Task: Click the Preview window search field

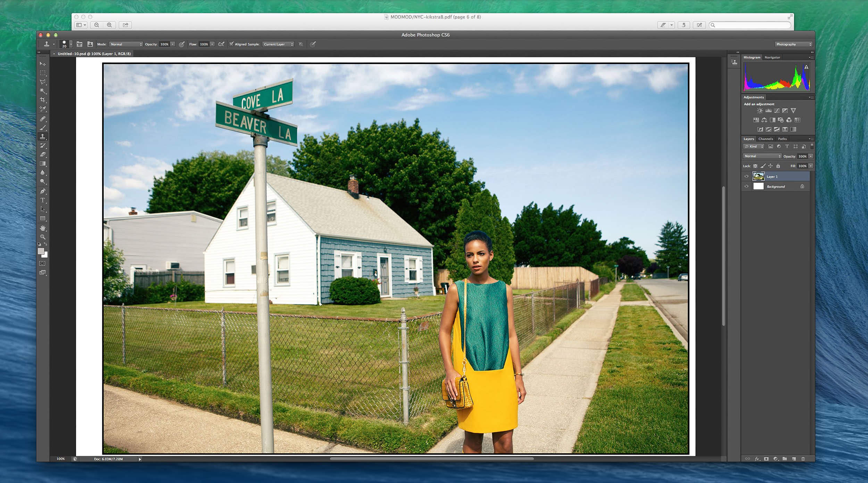Action: coord(750,25)
